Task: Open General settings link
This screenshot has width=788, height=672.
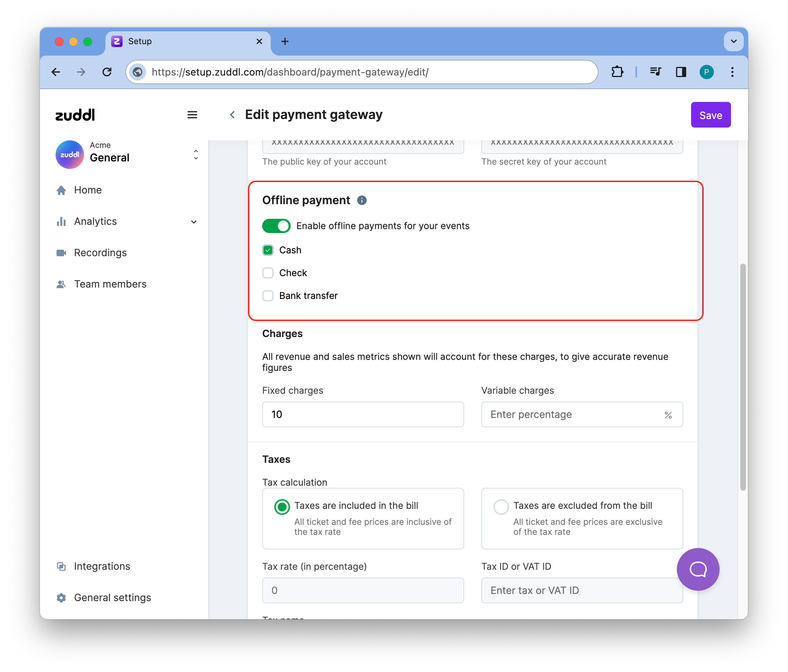Action: tap(112, 598)
